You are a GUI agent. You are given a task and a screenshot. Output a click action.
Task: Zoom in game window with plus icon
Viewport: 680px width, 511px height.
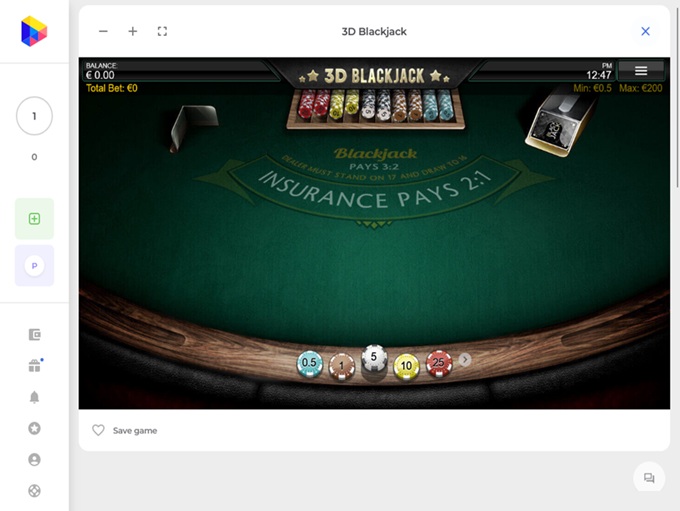pos(132,31)
